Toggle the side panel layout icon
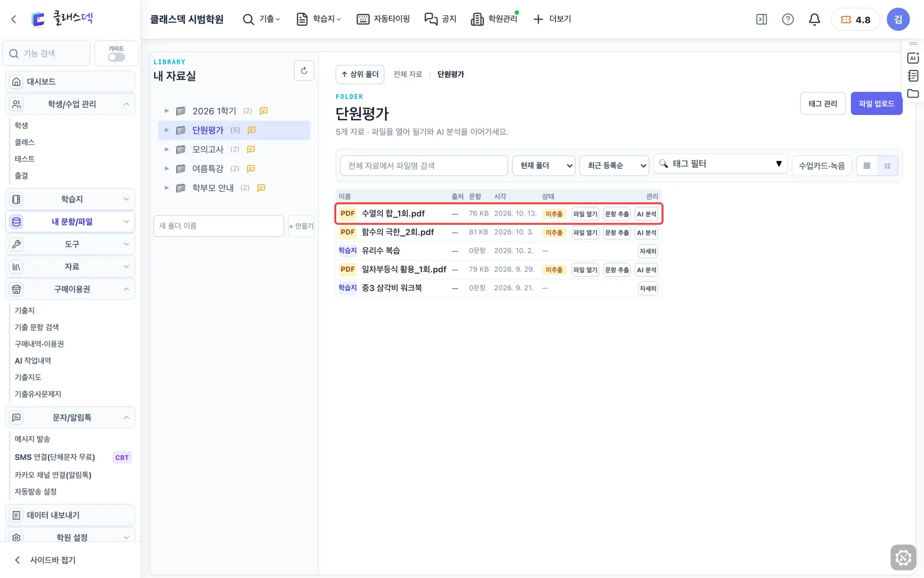The width and height of the screenshot is (924, 578). tap(762, 20)
